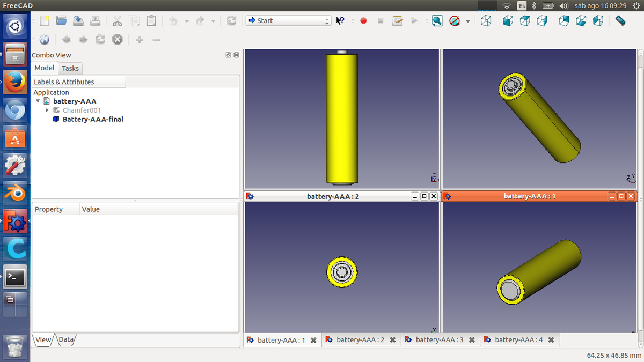The height and width of the screenshot is (362, 644).
Task: Open the measure distance ruler tool
Action: click(x=620, y=21)
